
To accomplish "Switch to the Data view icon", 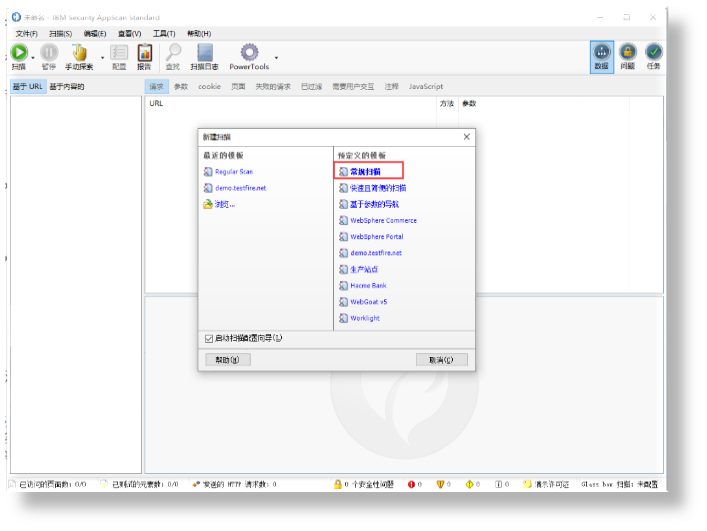I will tap(601, 57).
